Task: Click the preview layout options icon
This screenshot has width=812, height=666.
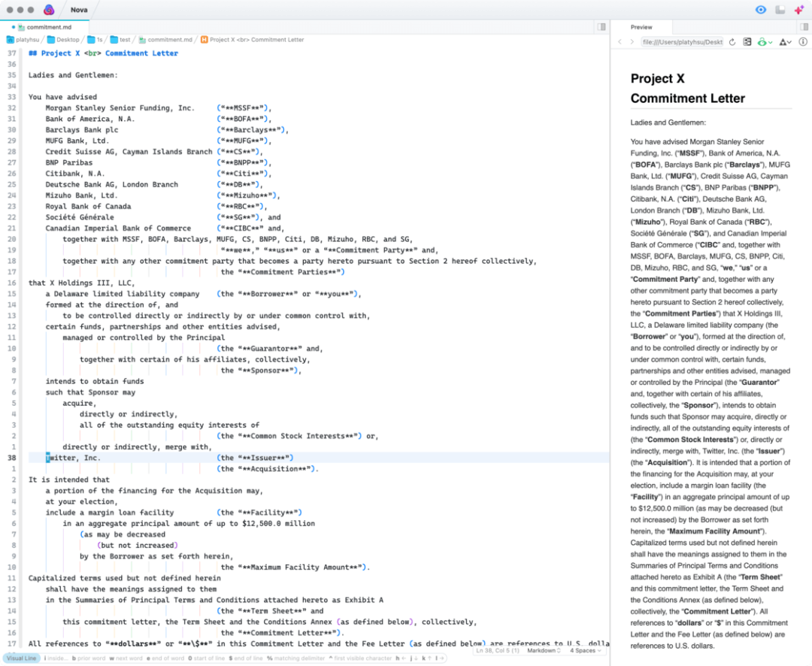Action: coord(747,42)
